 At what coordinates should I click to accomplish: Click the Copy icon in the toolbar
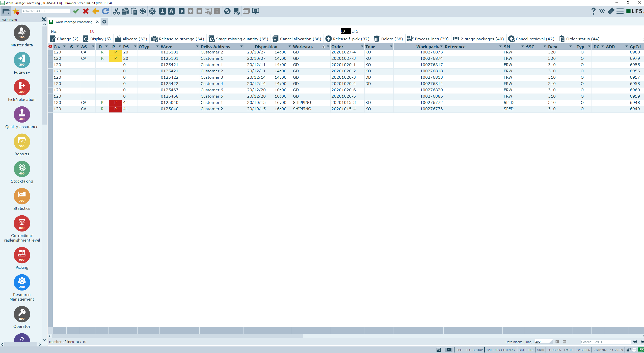pos(124,11)
